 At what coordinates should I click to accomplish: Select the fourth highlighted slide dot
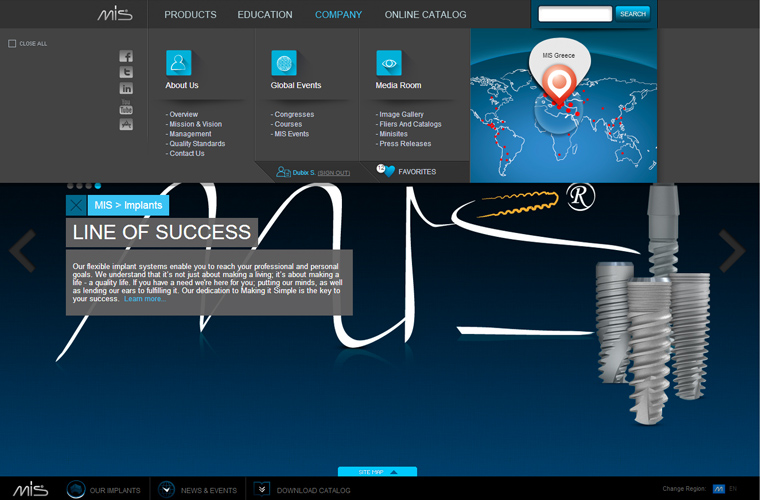[98, 186]
